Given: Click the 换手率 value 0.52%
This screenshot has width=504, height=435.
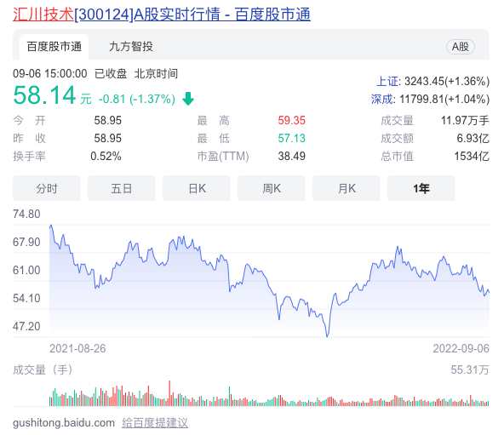Looking at the screenshot, I should [106, 157].
